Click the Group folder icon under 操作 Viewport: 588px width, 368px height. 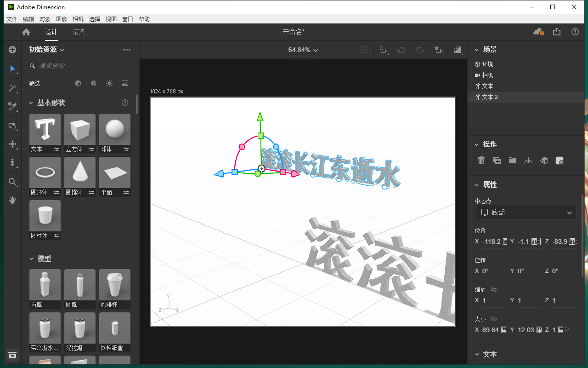513,161
